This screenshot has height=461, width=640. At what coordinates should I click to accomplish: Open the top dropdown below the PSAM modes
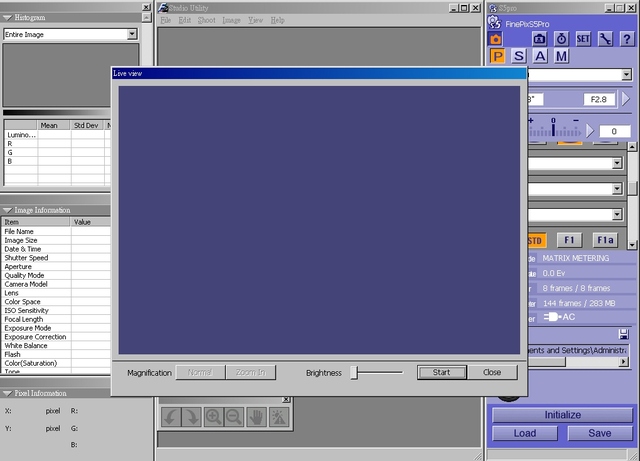627,75
